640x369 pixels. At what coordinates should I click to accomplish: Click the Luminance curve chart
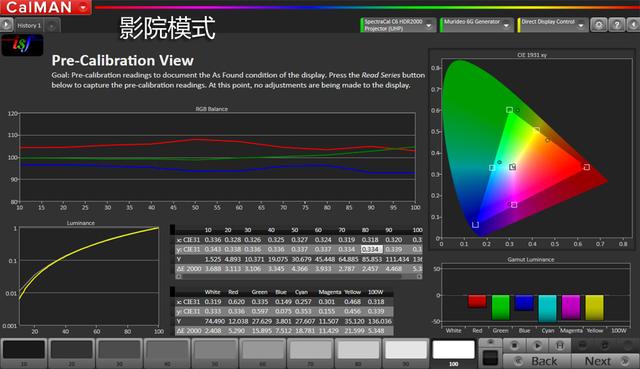point(89,276)
